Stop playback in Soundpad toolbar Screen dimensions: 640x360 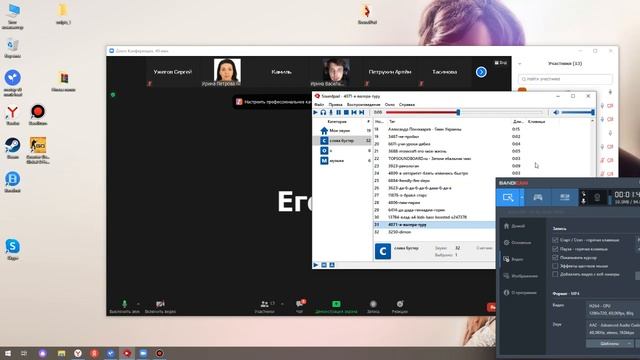coord(346,112)
